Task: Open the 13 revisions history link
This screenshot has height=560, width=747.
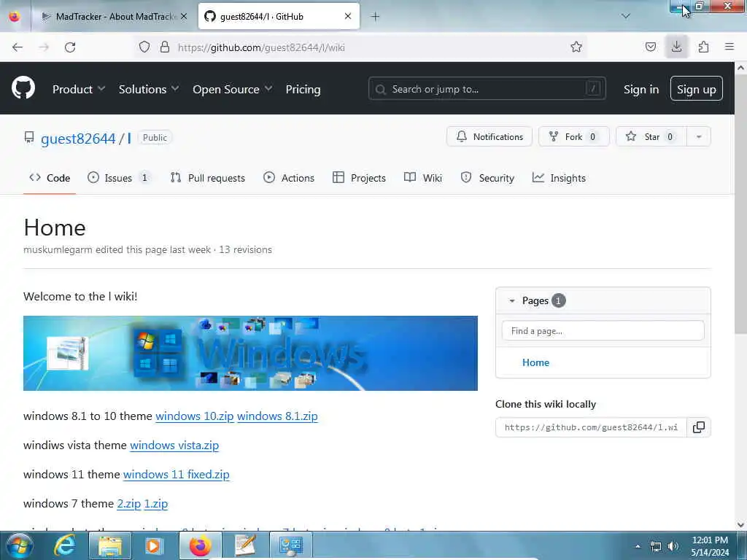Action: 245,249
